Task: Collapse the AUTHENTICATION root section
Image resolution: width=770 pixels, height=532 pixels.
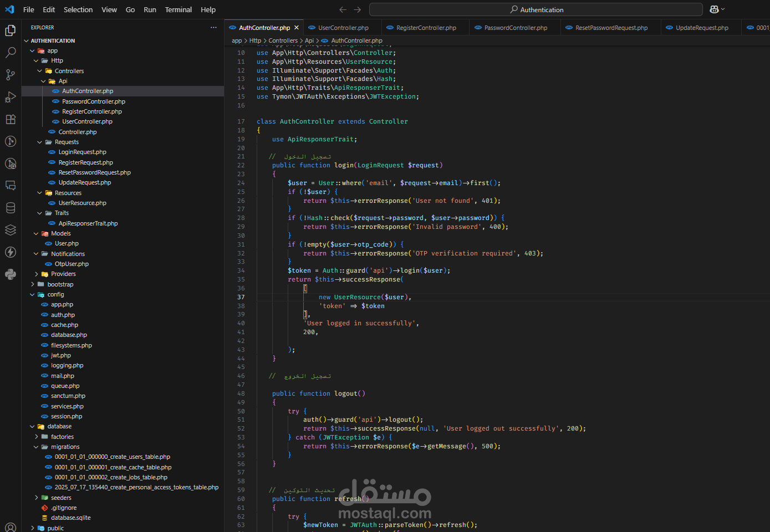Action: click(26, 41)
